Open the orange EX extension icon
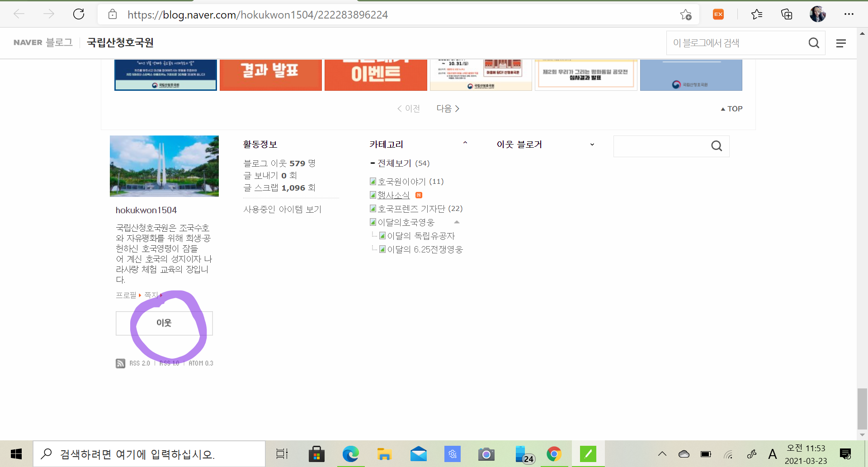This screenshot has height=467, width=868. click(x=718, y=14)
